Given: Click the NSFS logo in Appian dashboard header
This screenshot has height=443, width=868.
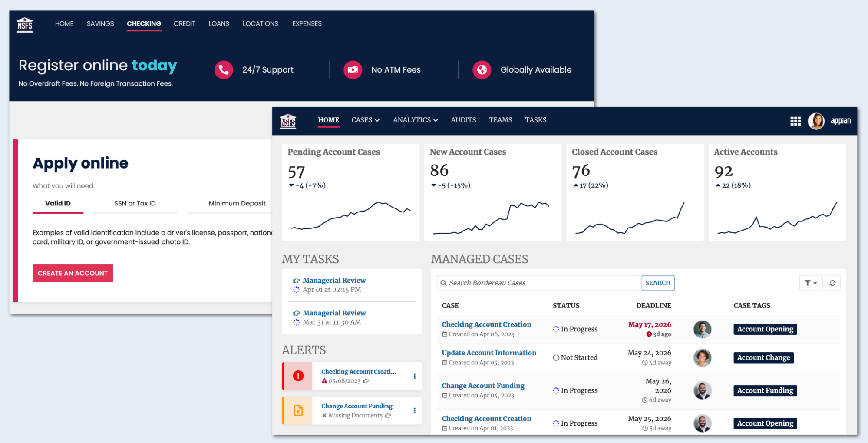Looking at the screenshot, I should click(288, 121).
